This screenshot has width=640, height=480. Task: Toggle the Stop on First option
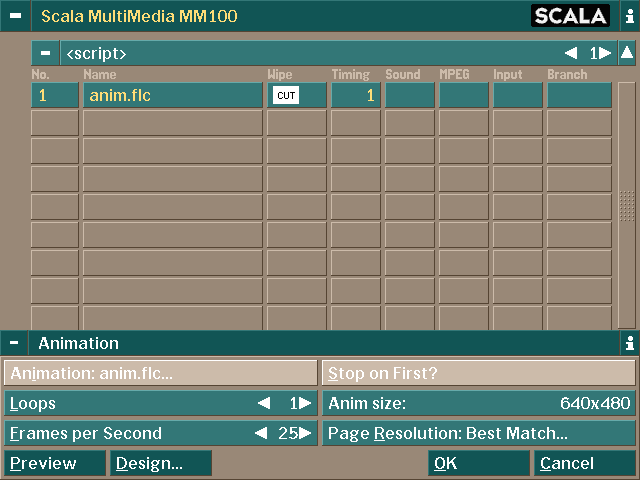click(479, 374)
